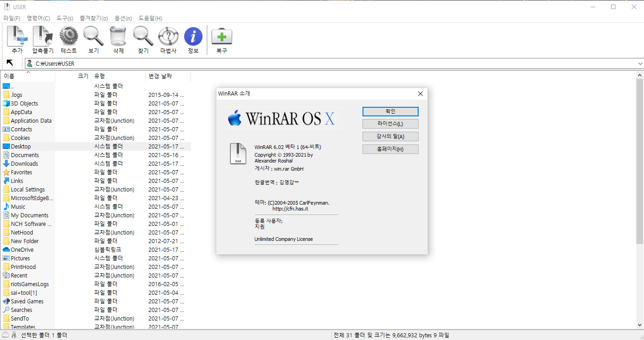Sort by the 유형 column header
The width and height of the screenshot is (644, 340).
118,76
